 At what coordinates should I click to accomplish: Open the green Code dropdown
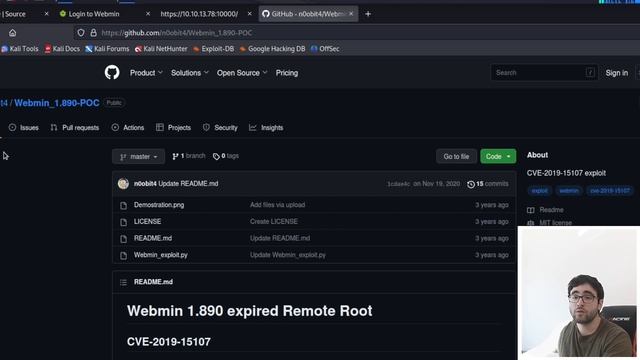click(x=498, y=156)
